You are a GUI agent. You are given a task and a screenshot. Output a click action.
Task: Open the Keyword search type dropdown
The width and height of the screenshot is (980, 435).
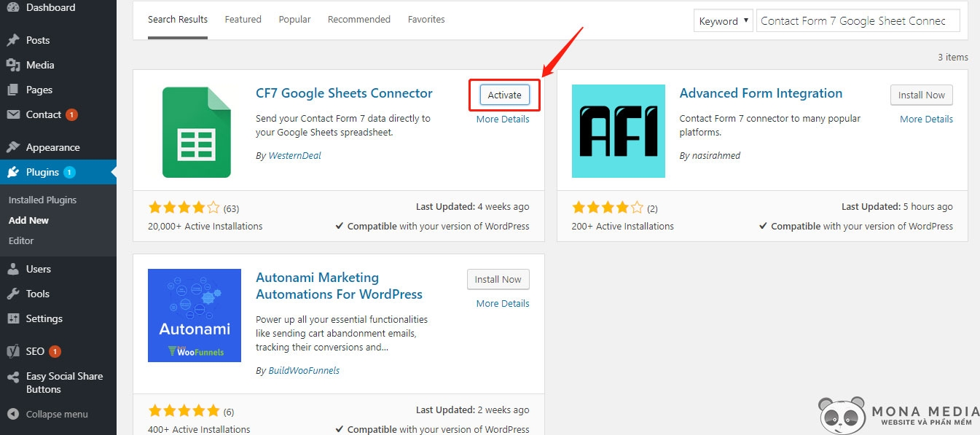(x=723, y=21)
